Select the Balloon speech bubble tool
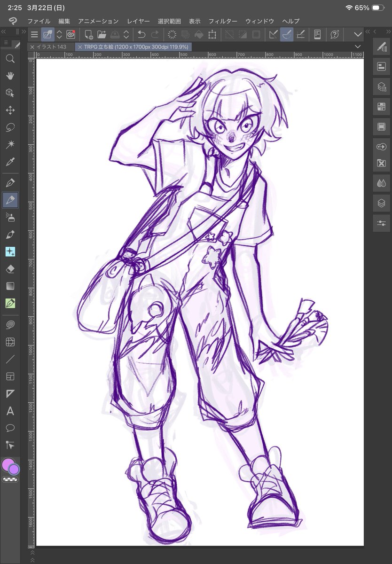This screenshot has width=392, height=564. coord(10,428)
